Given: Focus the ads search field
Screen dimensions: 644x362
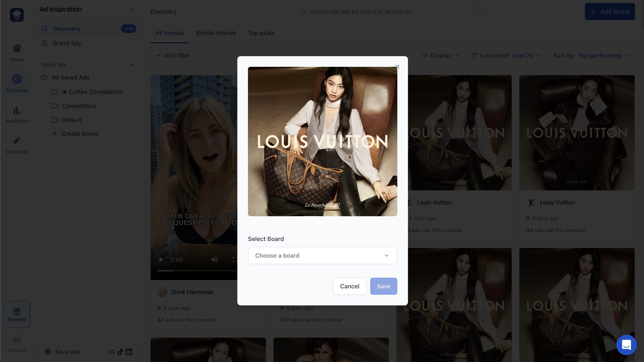Looking at the screenshot, I should pos(389,12).
